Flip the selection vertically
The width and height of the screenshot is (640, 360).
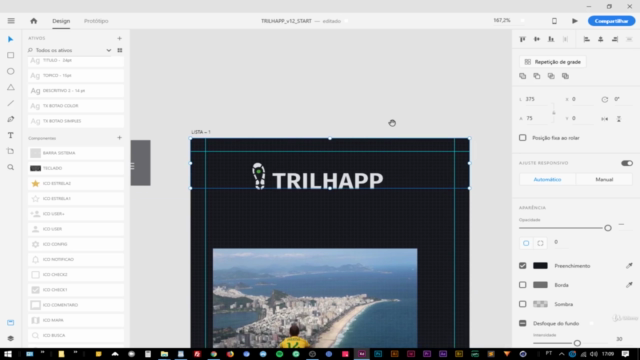pos(619,119)
